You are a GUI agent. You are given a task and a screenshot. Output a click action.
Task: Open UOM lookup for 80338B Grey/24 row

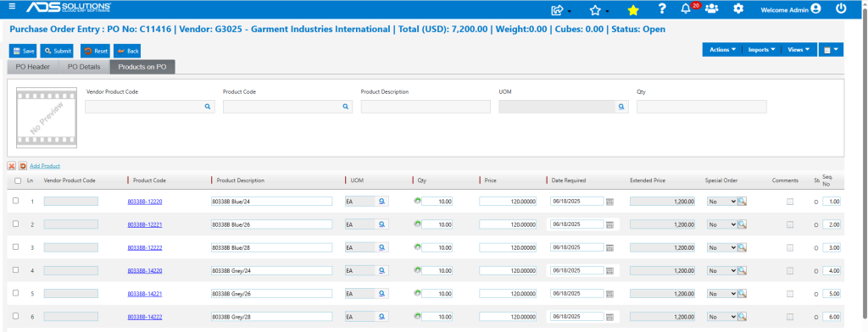pyautogui.click(x=381, y=270)
